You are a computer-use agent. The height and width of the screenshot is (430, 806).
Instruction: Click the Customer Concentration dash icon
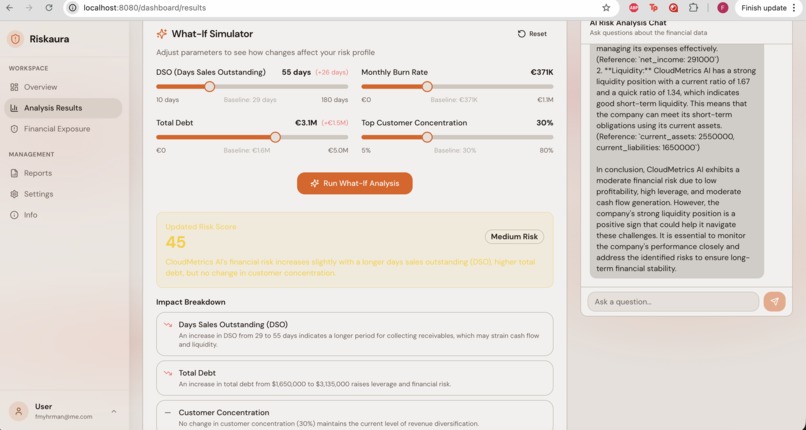[x=168, y=413]
